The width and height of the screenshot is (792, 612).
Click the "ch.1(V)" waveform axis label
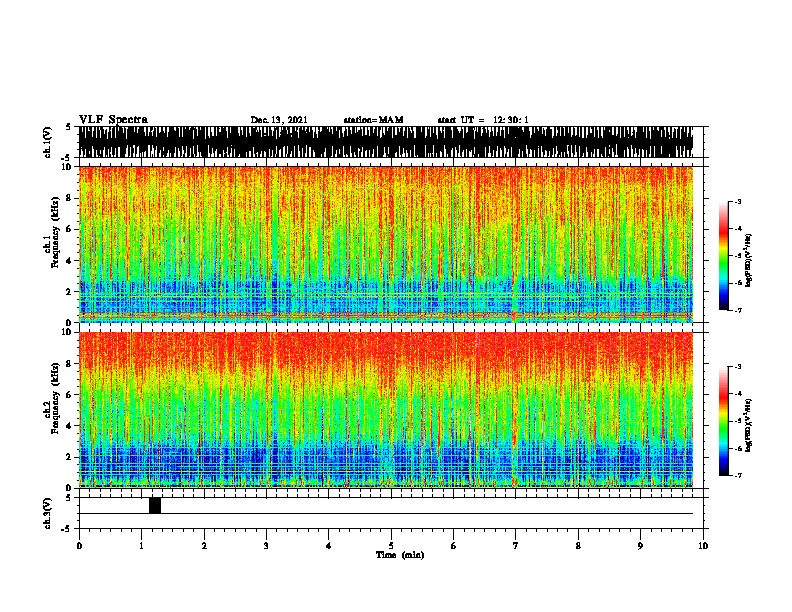tap(47, 142)
